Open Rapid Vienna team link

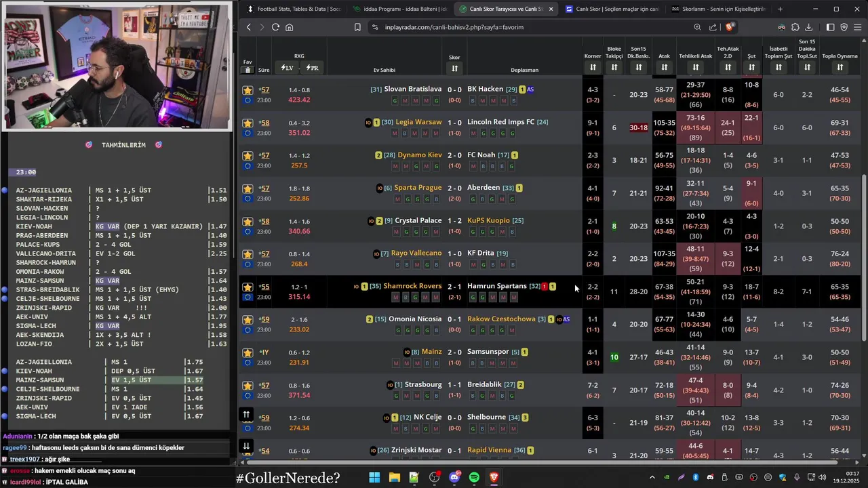click(489, 450)
